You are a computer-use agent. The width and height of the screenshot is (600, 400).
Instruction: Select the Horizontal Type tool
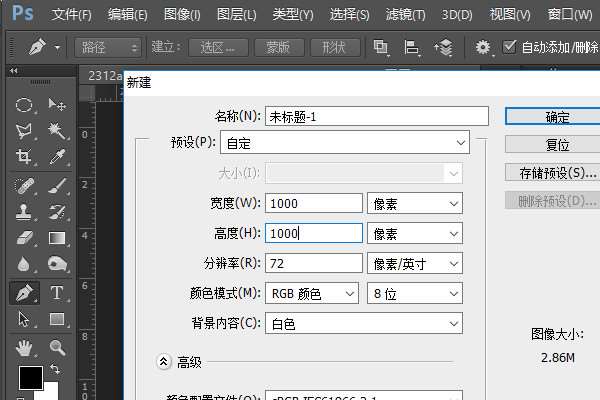point(57,293)
